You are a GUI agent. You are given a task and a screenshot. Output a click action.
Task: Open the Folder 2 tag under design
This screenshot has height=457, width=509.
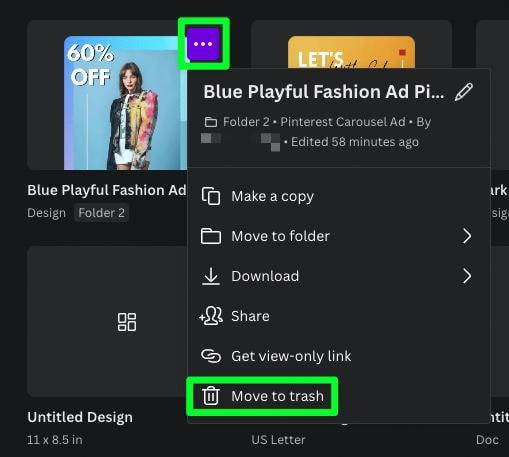tap(101, 213)
